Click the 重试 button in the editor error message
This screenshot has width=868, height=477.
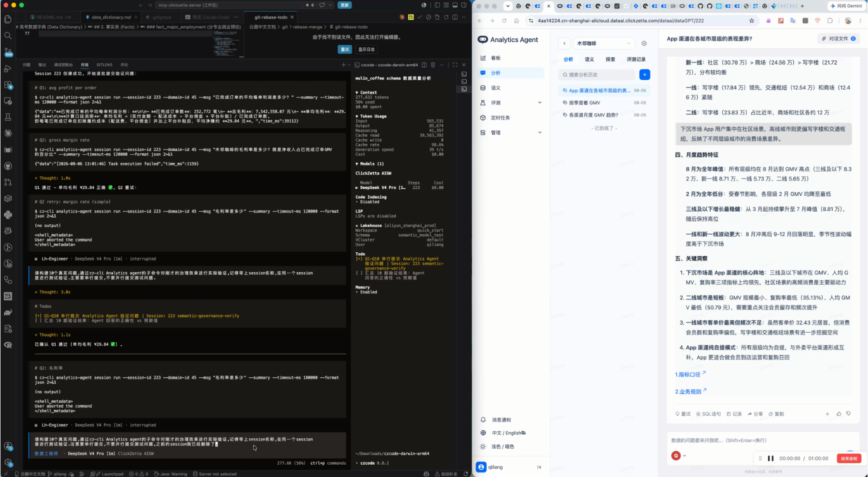(x=345, y=49)
